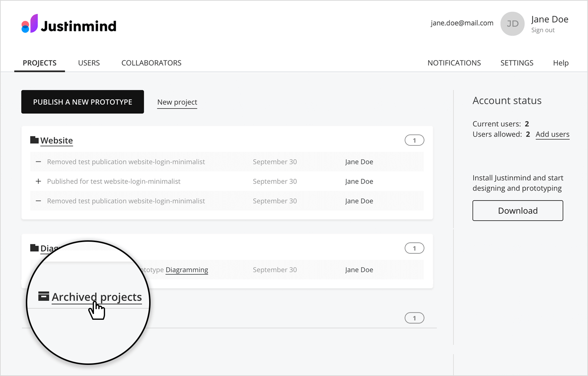588x376 pixels.
Task: Click the minus icon on first Website row
Action: point(38,162)
